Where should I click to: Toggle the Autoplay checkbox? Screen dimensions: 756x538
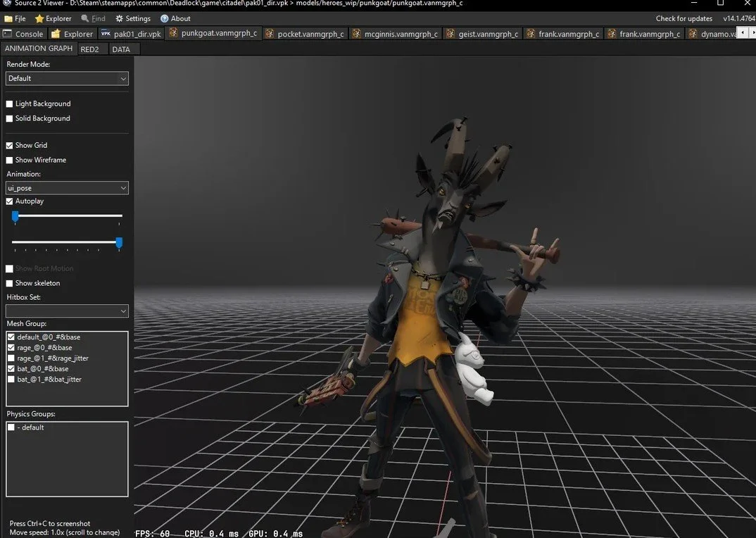[x=9, y=201]
